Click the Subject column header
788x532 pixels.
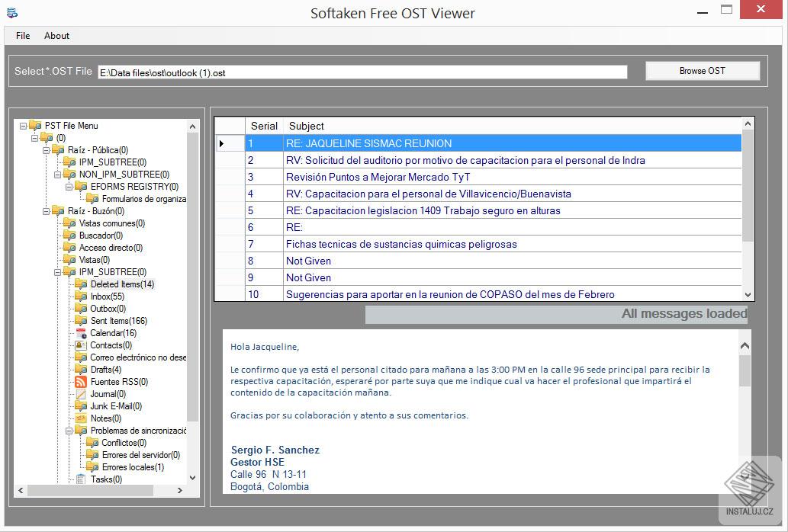coord(512,126)
